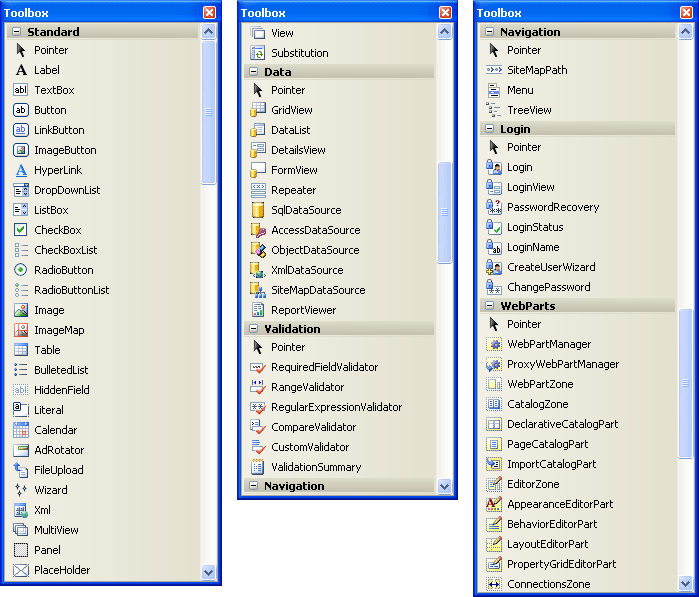Choose the CatalogZone icon
The height and width of the screenshot is (597, 699).
[x=493, y=404]
